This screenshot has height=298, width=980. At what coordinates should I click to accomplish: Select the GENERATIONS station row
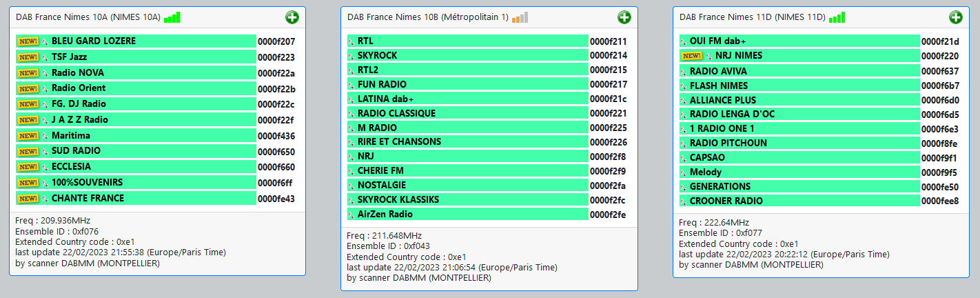click(x=799, y=187)
